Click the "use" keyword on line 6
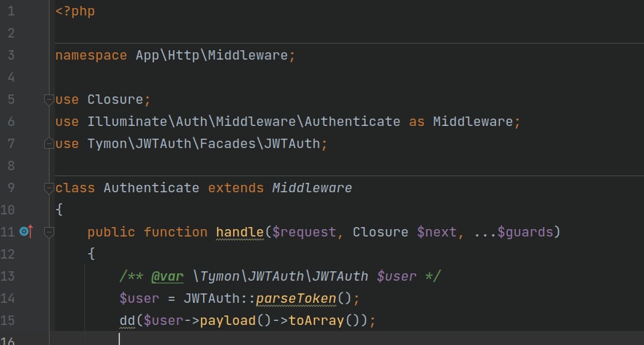Screen dimensions: 644x345 (x=67, y=121)
